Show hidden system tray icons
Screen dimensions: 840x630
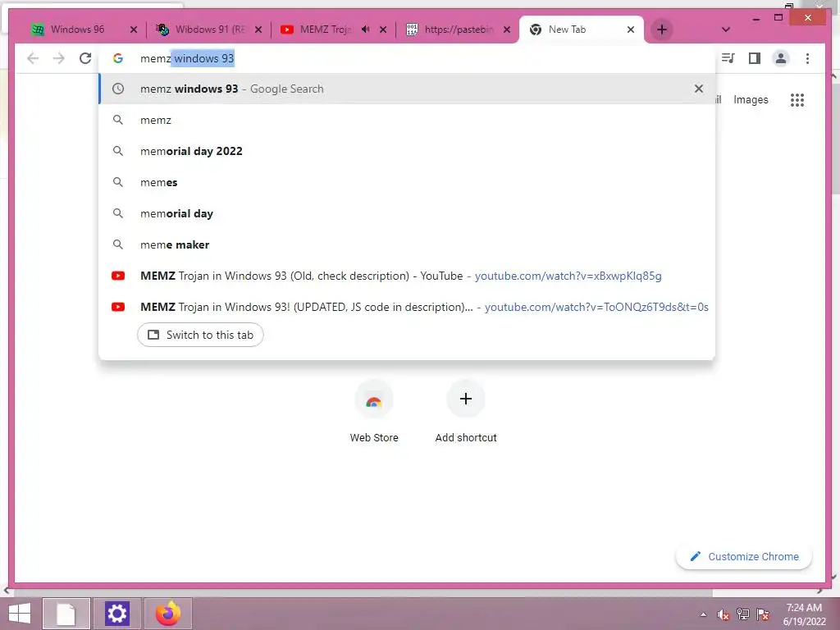pos(703,614)
